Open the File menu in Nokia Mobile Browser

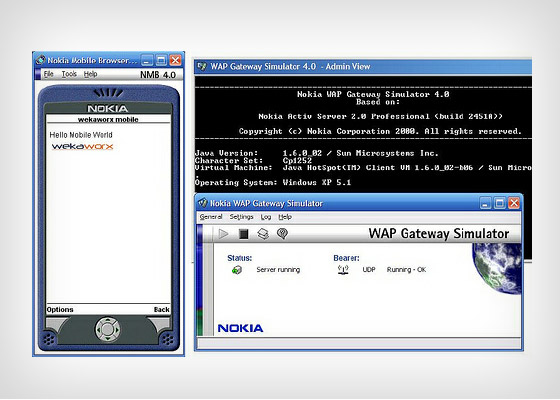tap(49, 74)
